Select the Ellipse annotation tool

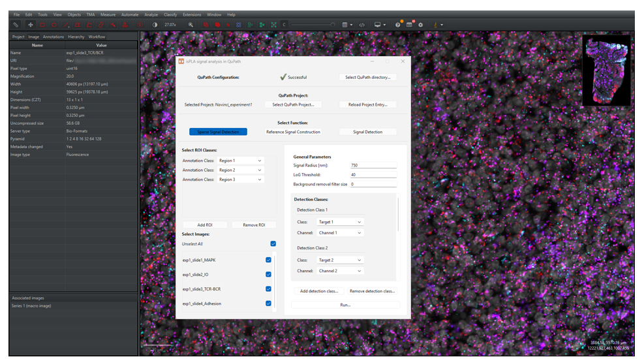(54, 25)
